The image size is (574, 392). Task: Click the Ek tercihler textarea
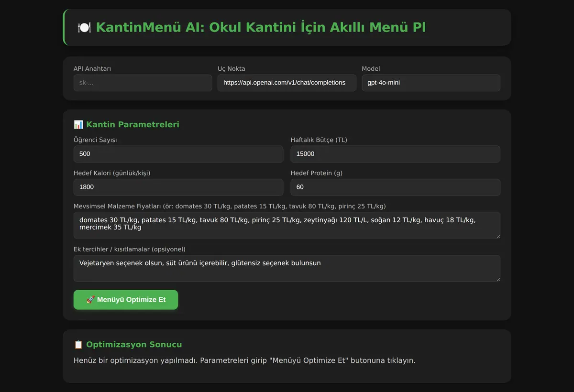click(x=287, y=268)
